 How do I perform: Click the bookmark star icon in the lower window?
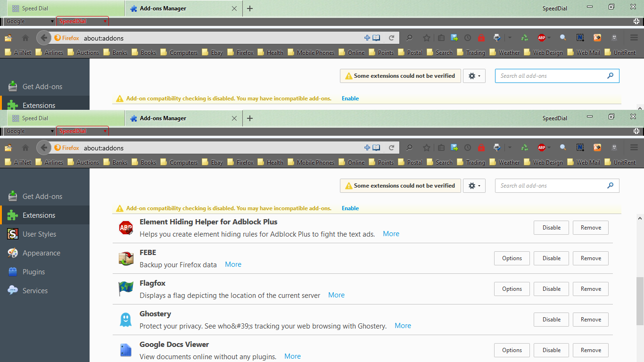tap(427, 148)
